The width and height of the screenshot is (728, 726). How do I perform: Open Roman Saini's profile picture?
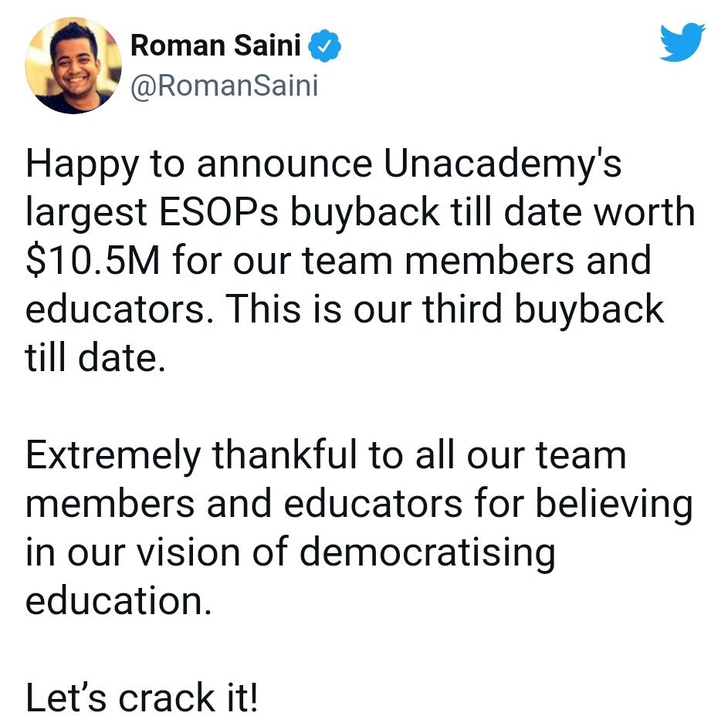pos(73,66)
